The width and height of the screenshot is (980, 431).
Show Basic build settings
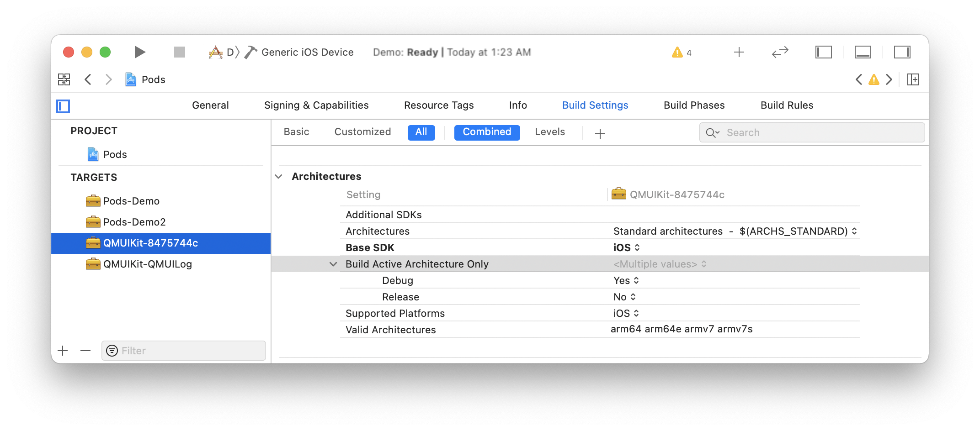point(296,132)
